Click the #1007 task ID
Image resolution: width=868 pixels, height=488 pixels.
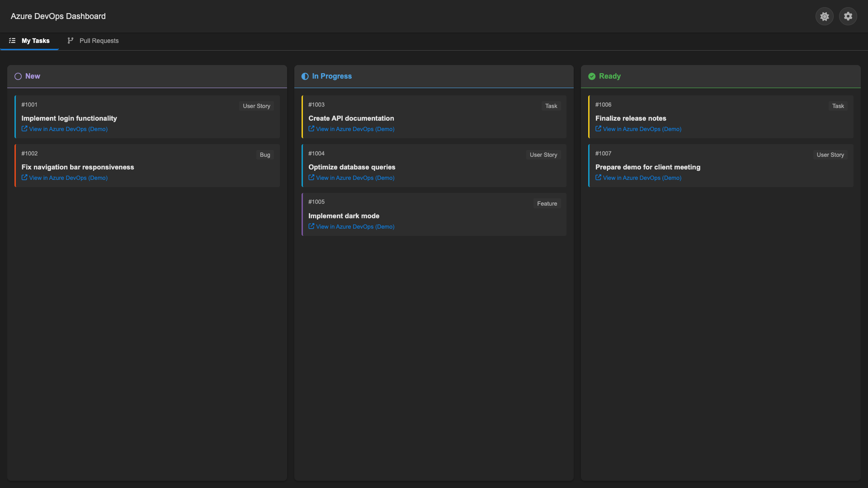tap(604, 154)
